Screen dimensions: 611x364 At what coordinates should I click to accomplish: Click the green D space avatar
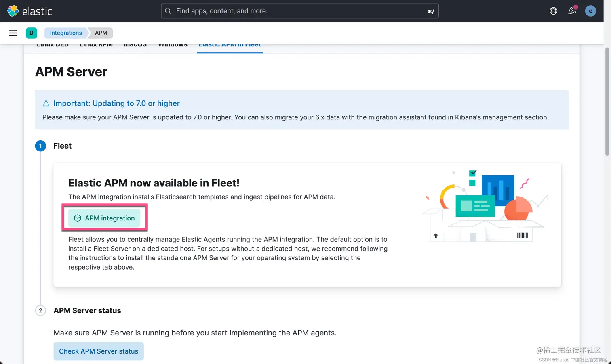coord(32,33)
